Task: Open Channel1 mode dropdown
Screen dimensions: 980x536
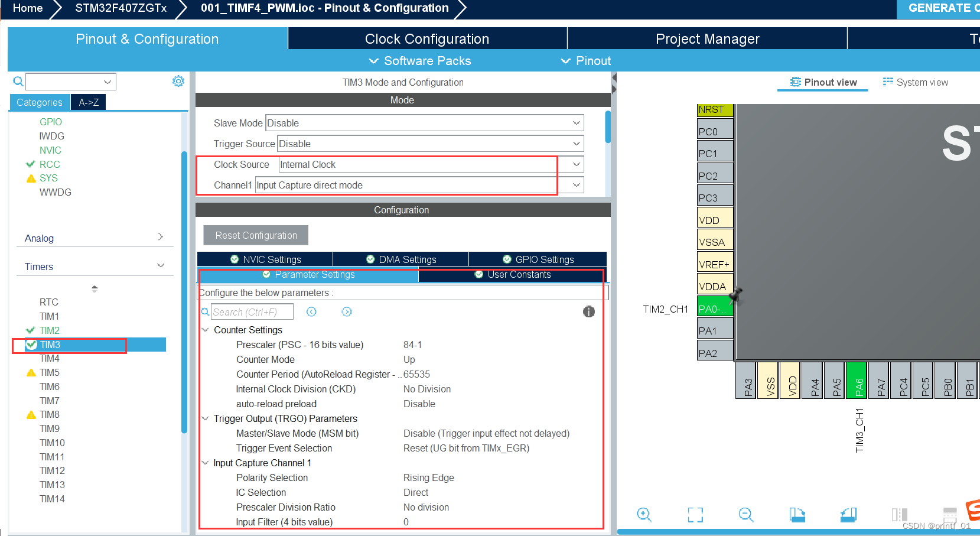Action: click(576, 185)
